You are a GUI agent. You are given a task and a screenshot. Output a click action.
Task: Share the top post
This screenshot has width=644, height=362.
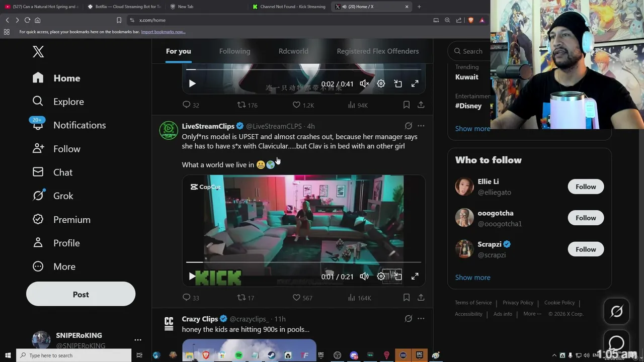(421, 105)
